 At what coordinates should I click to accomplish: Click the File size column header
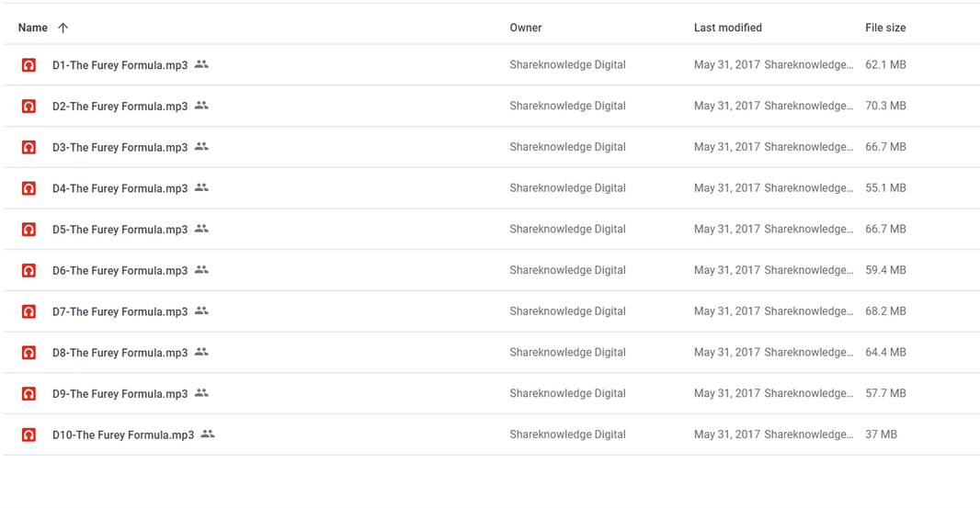pos(885,28)
